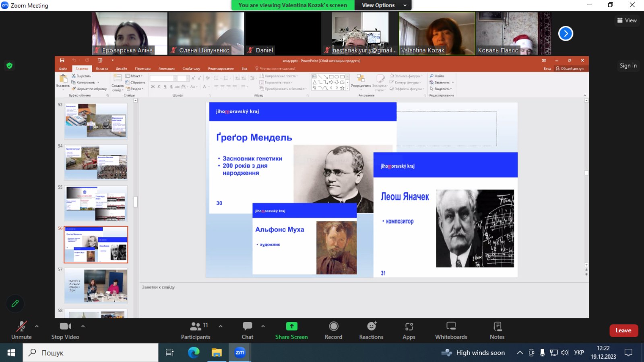Open the View Options dropdown
Image resolution: width=644 pixels, height=362 pixels.
(383, 5)
